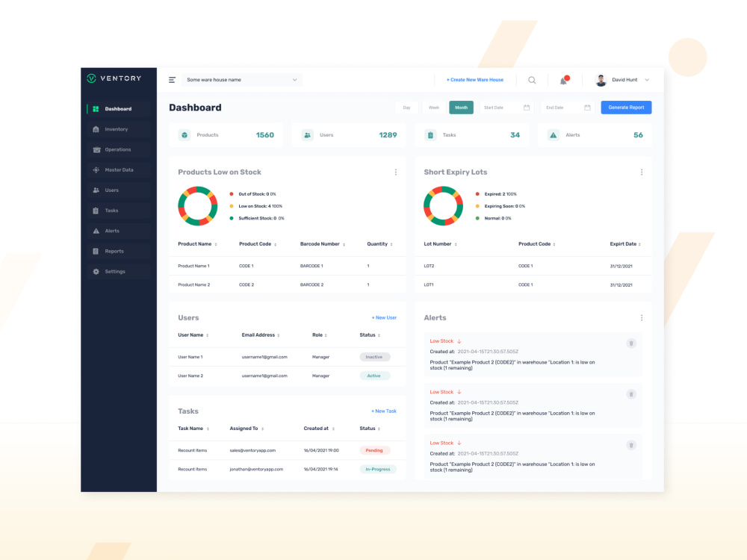
Task: Open Short Expiry Lots options menu
Action: point(641,172)
